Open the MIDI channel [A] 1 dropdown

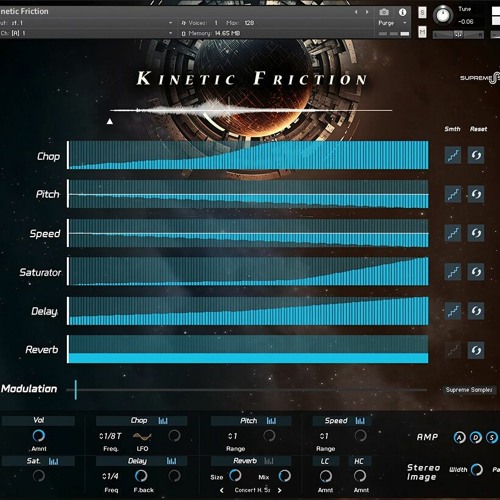pyautogui.click(x=87, y=33)
